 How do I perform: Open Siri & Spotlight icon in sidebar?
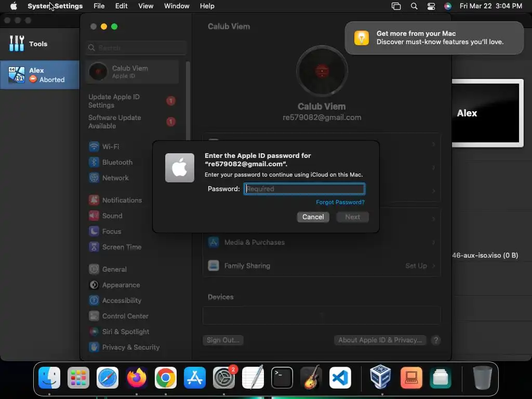(94, 332)
